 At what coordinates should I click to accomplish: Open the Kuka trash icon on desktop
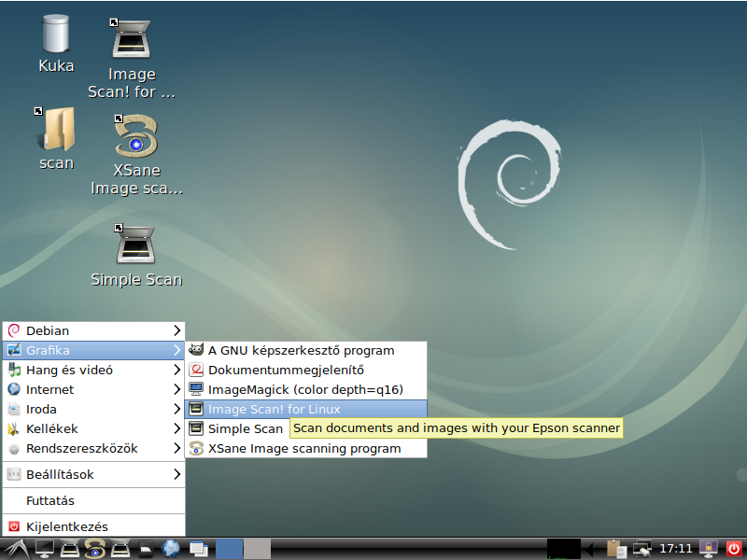point(56,44)
